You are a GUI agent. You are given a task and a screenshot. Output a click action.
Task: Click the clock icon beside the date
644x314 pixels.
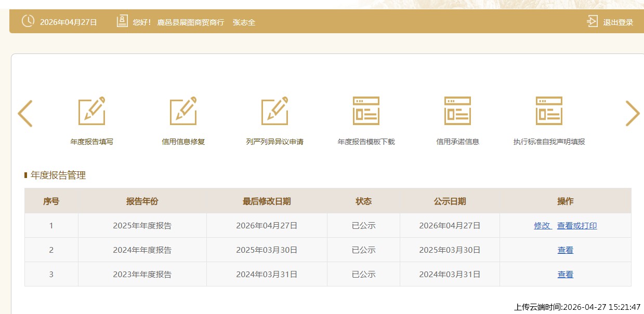28,21
